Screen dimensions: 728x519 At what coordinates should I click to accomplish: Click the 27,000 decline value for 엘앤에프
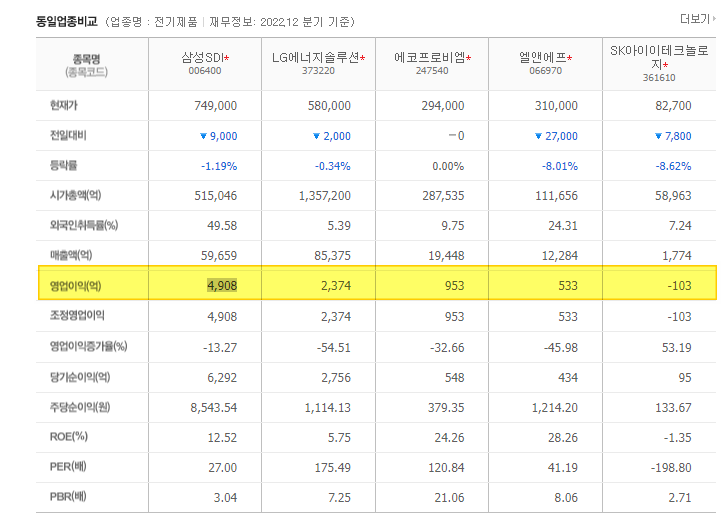(561, 136)
